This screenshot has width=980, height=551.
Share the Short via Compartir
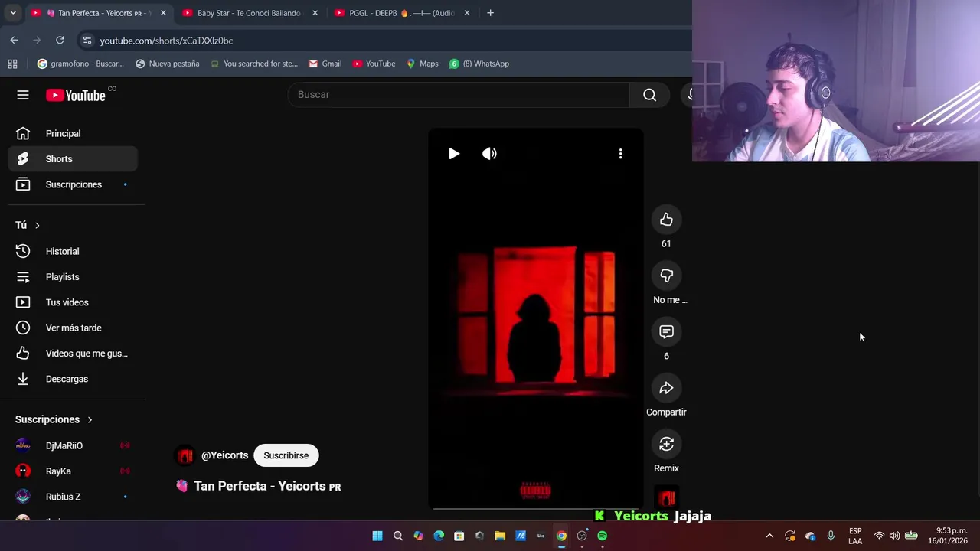click(x=666, y=388)
